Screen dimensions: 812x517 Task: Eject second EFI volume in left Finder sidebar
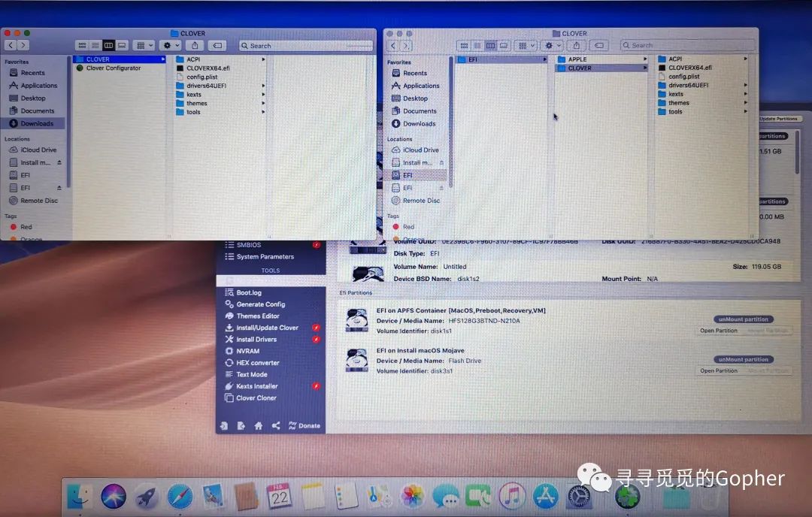[59, 188]
